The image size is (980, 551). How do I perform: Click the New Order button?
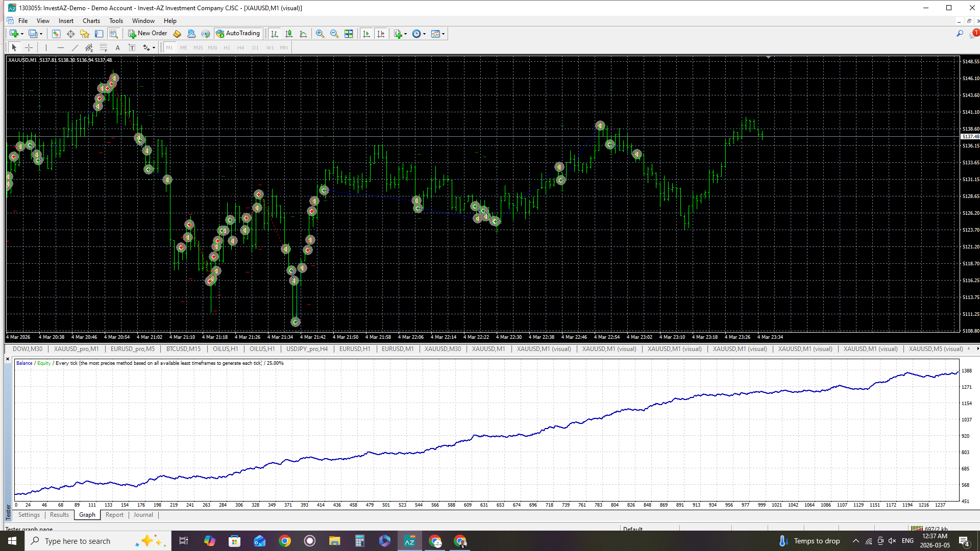[x=148, y=34]
